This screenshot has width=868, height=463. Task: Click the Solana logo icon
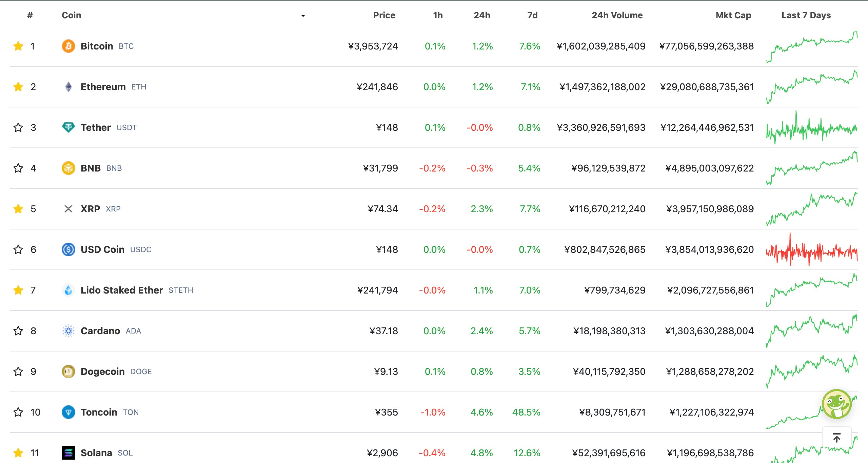click(68, 453)
